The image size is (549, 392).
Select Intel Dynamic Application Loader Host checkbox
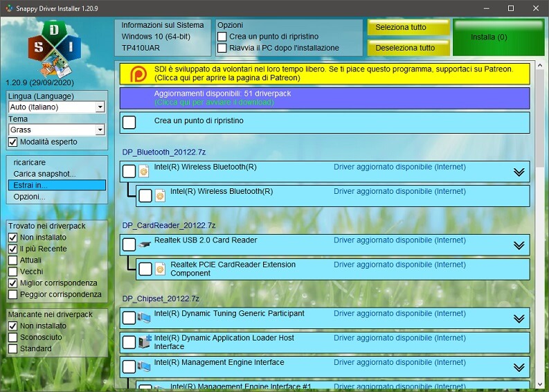click(129, 342)
